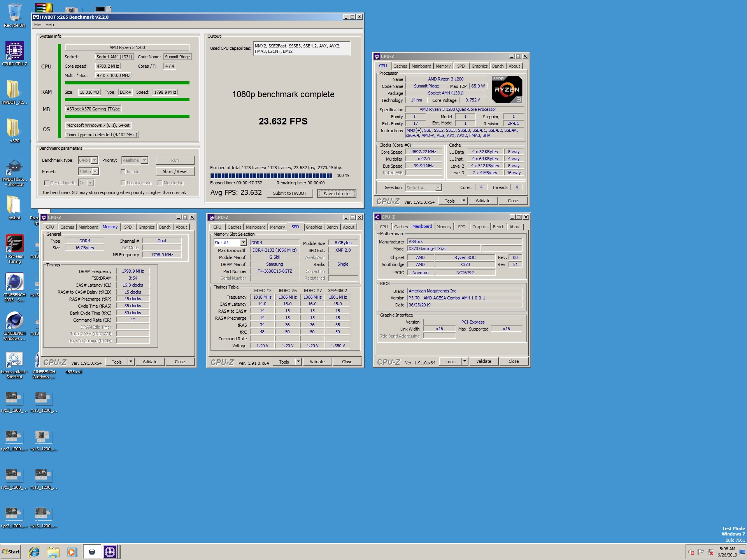747x560 pixels.
Task: Open the x370 folder on desktop
Action: (14, 131)
